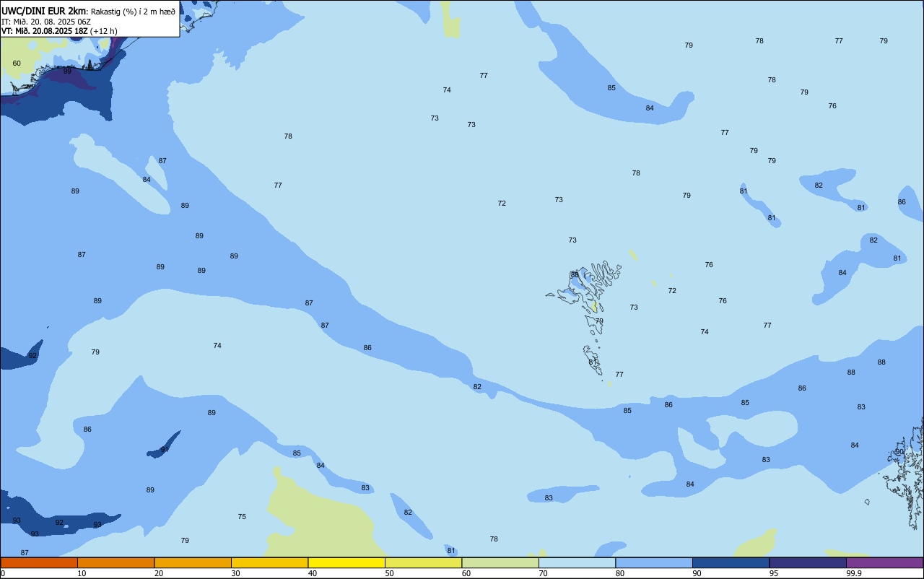Image resolution: width=924 pixels, height=579 pixels.
Task: Click the 40–50 bright yellow legend swatch
Action: pos(346,562)
